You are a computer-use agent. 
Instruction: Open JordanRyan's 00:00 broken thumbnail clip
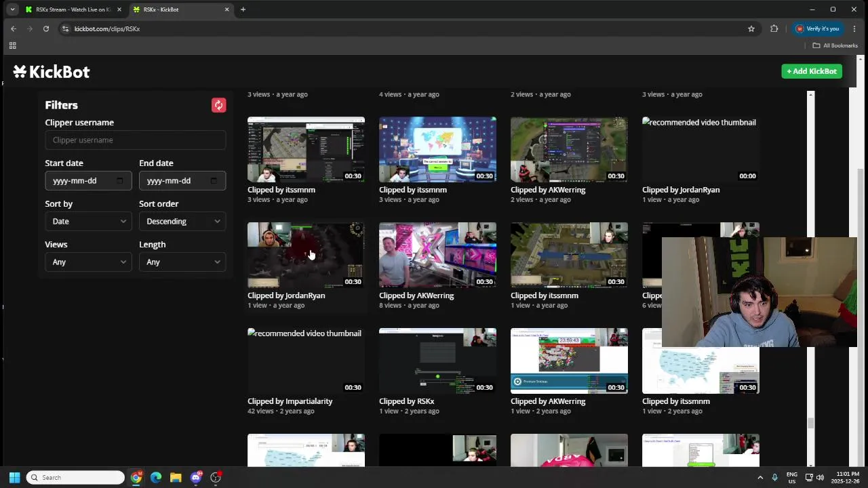click(701, 149)
